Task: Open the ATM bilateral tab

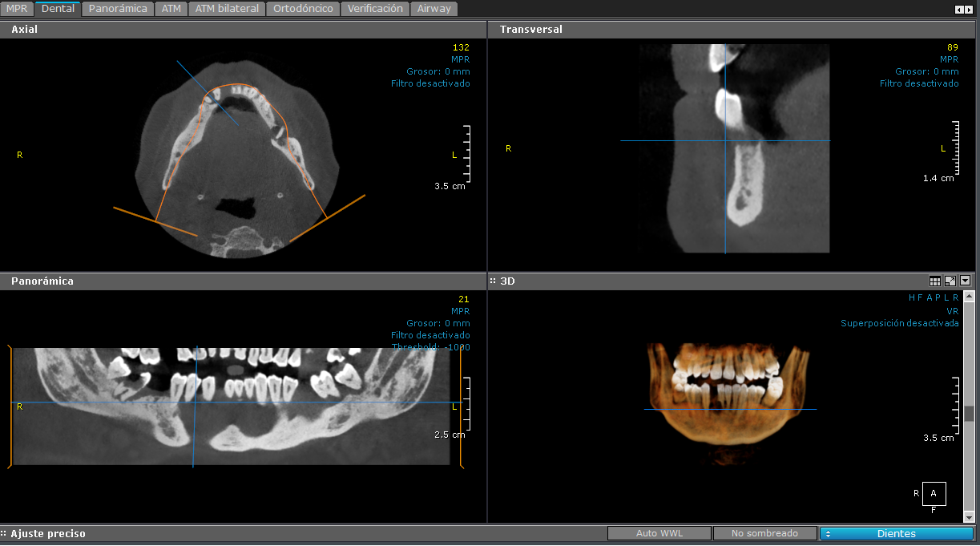Action: 225,9
